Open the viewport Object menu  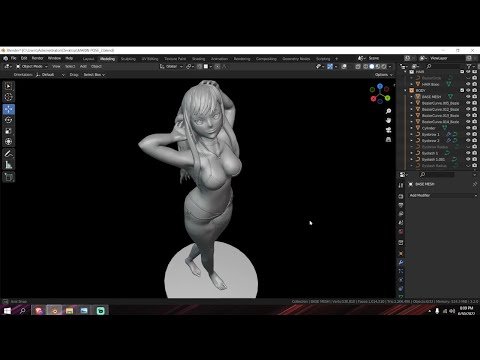(96, 67)
